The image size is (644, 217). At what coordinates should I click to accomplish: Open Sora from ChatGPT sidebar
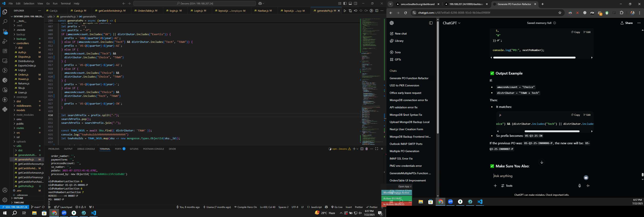[395, 52]
